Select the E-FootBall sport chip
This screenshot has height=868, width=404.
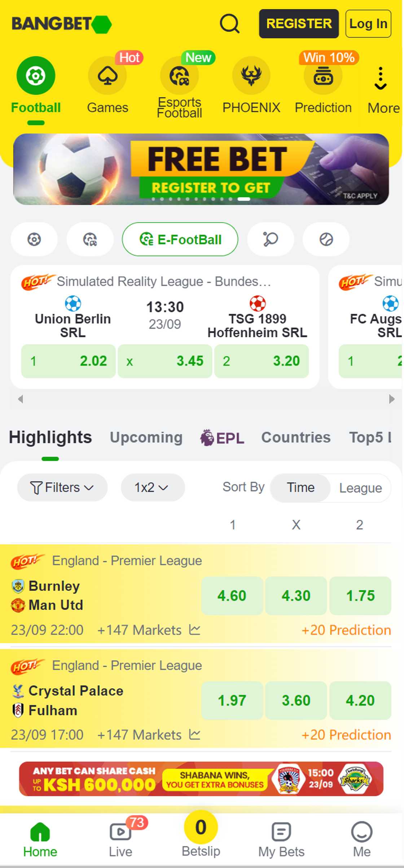pos(180,239)
